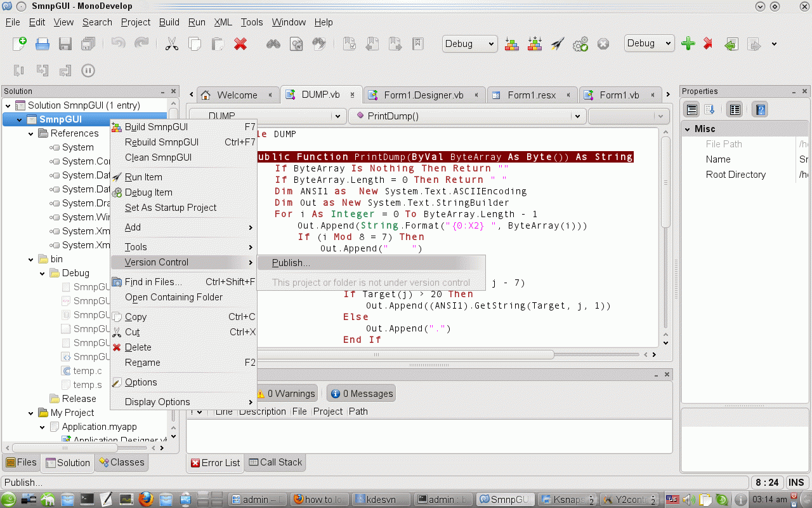Click the pause debugger toolbar icon
Viewport: 812px width, 508px height.
tap(88, 70)
